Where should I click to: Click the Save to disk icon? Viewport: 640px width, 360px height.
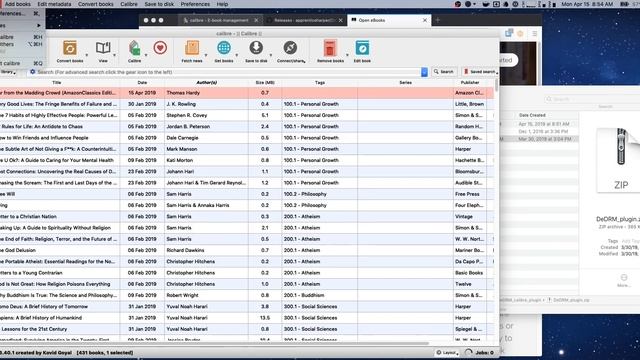pyautogui.click(x=256, y=48)
